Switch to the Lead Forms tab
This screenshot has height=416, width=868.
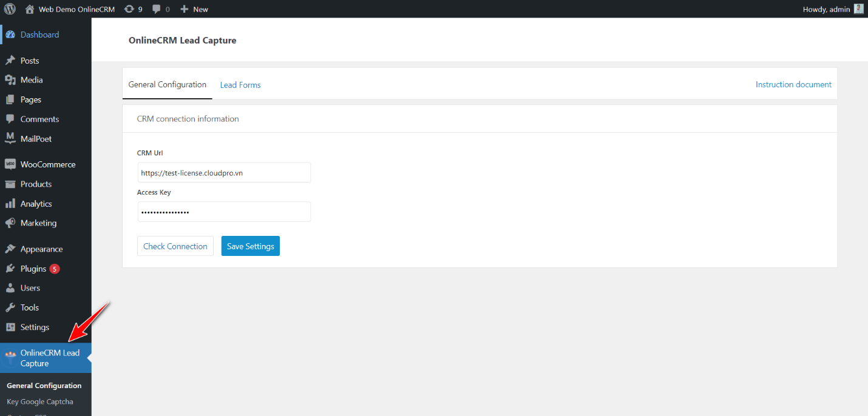click(240, 85)
